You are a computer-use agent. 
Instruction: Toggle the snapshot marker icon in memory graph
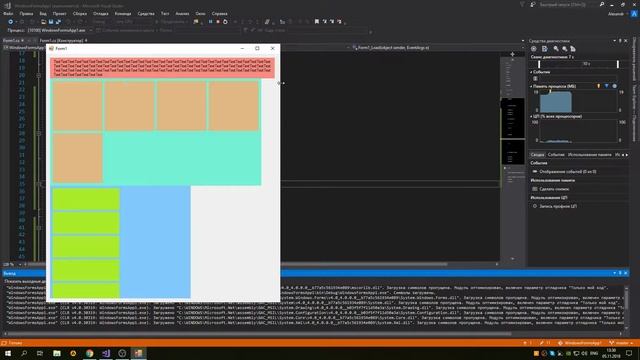[607, 86]
